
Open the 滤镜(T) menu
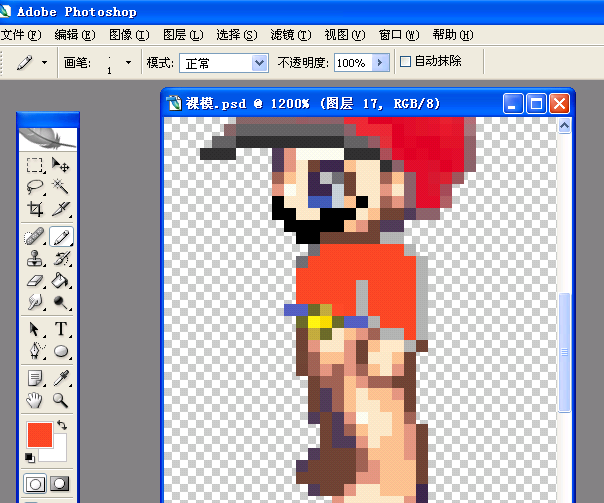291,35
